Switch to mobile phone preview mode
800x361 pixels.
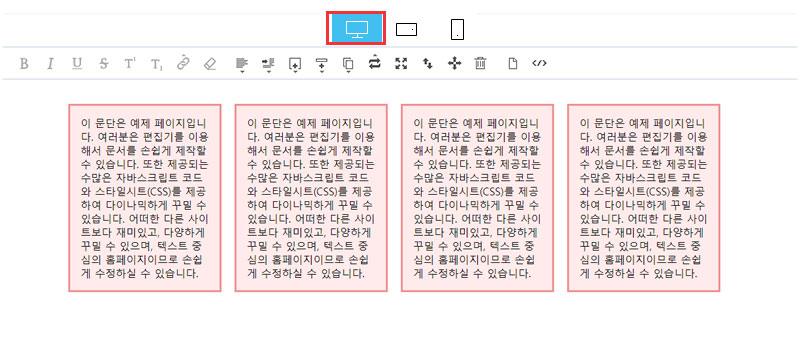coord(457,30)
